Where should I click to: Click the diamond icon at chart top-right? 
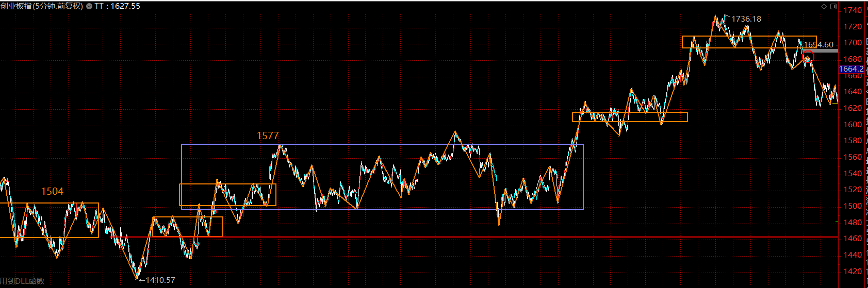pyautogui.click(x=823, y=6)
